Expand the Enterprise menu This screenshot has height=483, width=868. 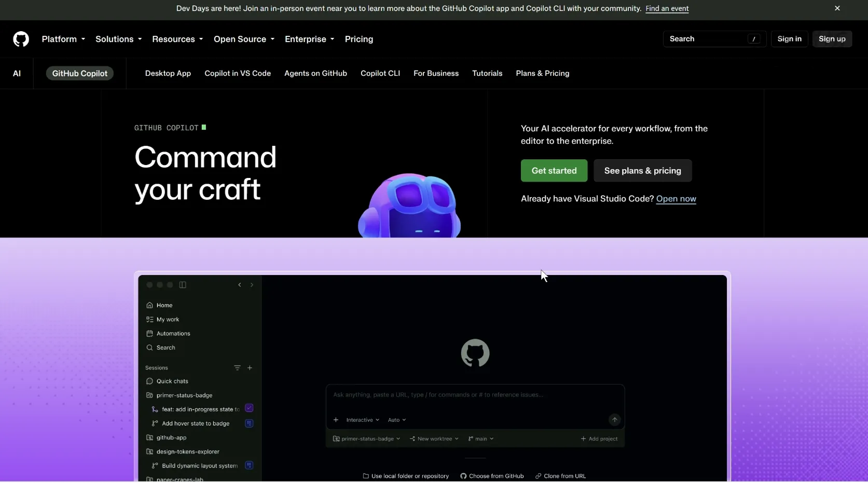(x=310, y=39)
